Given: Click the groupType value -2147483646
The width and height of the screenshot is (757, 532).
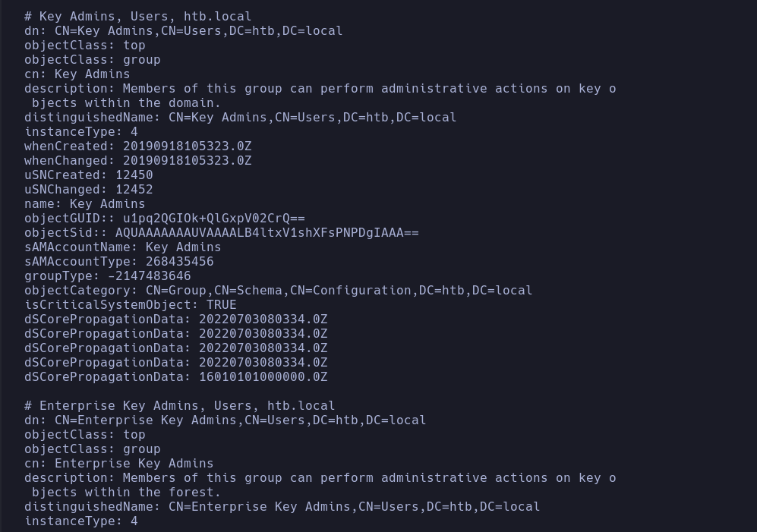Looking at the screenshot, I should tap(149, 276).
